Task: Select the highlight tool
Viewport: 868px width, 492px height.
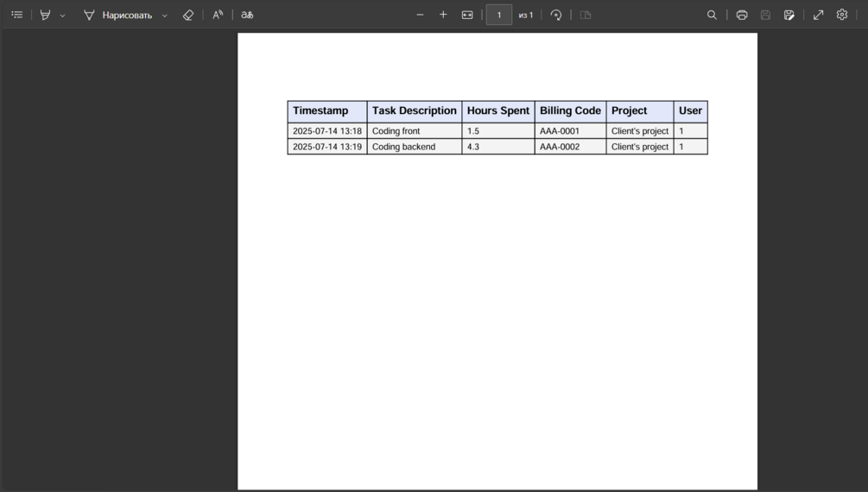Action: [x=46, y=15]
